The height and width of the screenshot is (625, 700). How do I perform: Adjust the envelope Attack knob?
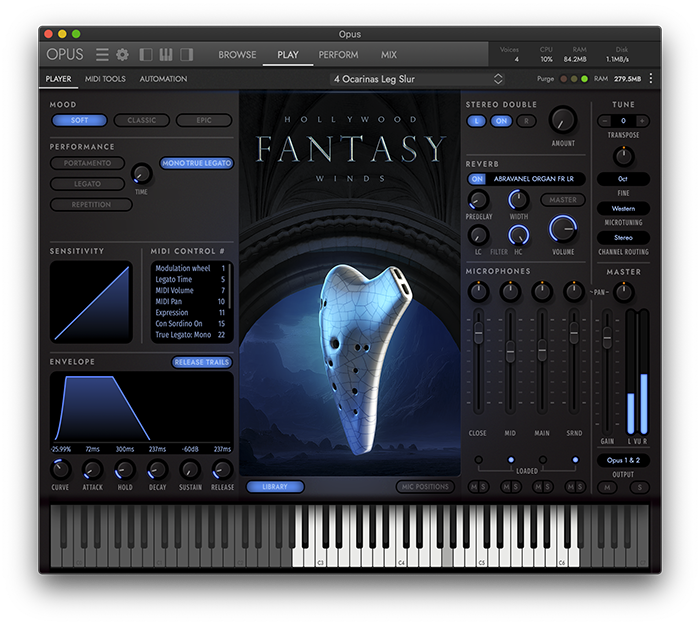click(92, 469)
